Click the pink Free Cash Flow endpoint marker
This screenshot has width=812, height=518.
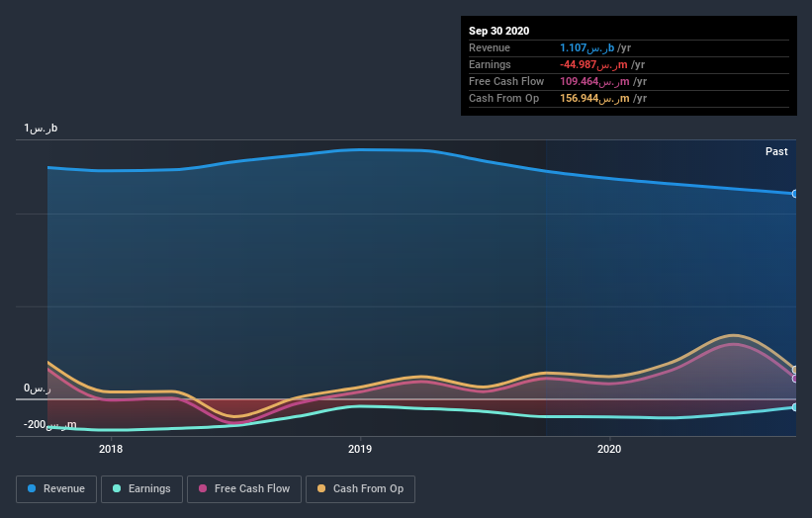coord(795,379)
